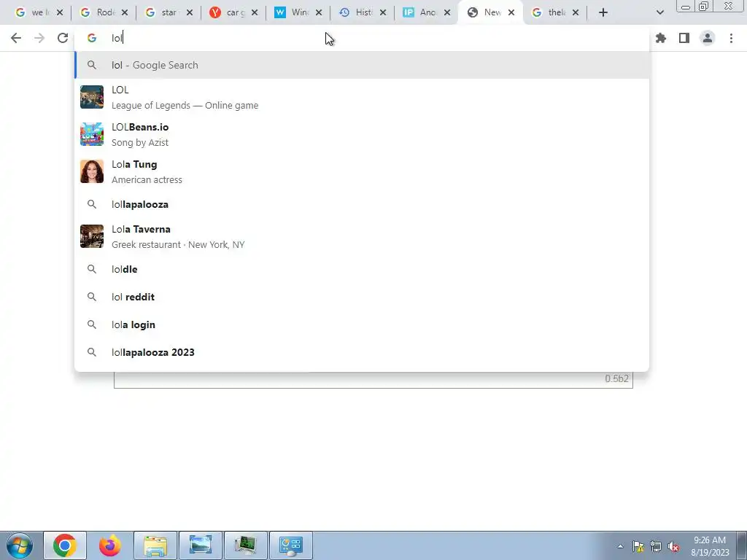Close the 'we l' tab
Image resolution: width=747 pixels, height=560 pixels.
pos(60,13)
